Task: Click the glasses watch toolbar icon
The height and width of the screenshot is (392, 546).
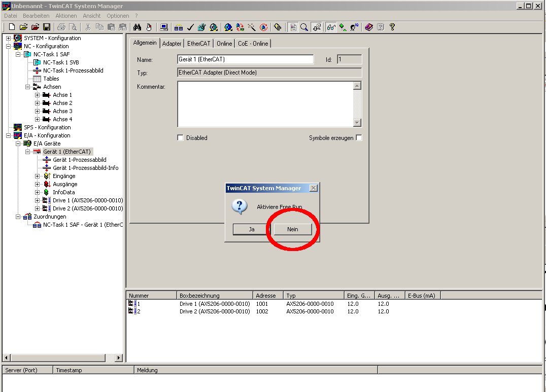Action: [331, 27]
